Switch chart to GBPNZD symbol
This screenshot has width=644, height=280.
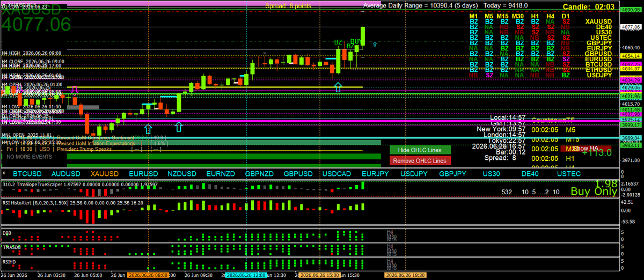pyautogui.click(x=260, y=174)
